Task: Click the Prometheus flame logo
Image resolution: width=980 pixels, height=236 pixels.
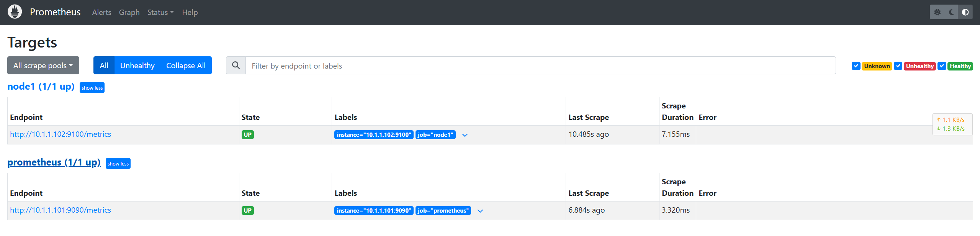Action: (x=15, y=12)
